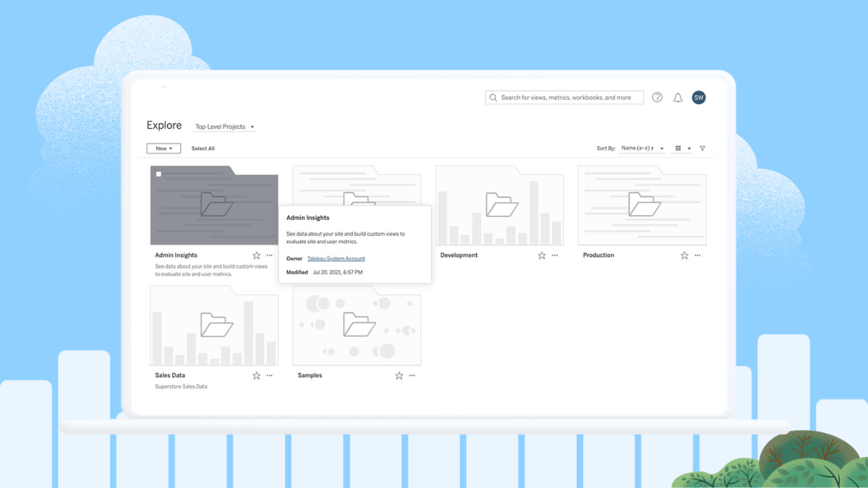Open the actions menu for Samples project
Image resolution: width=868 pixels, height=488 pixels.
pyautogui.click(x=412, y=375)
